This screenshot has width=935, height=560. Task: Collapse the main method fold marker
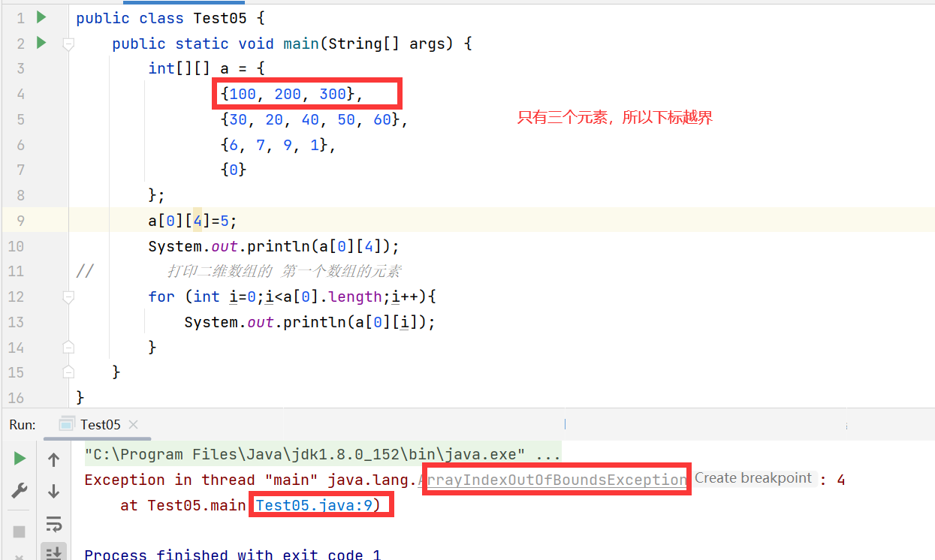pyautogui.click(x=68, y=44)
